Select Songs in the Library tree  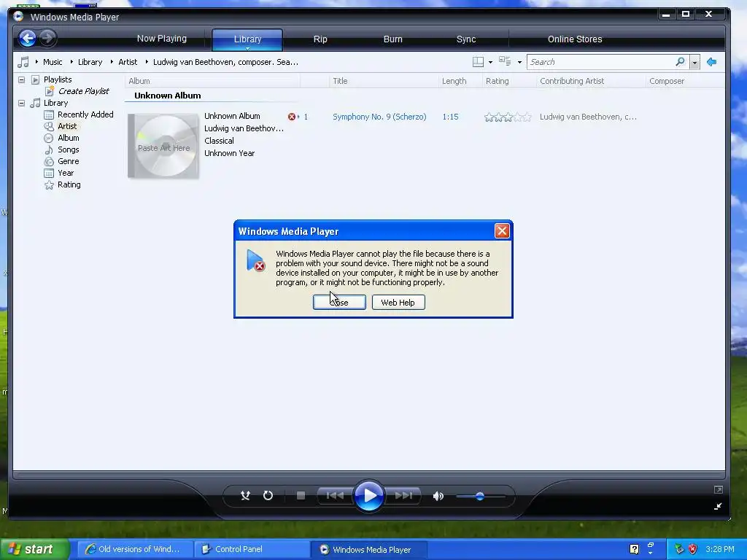[x=68, y=149]
